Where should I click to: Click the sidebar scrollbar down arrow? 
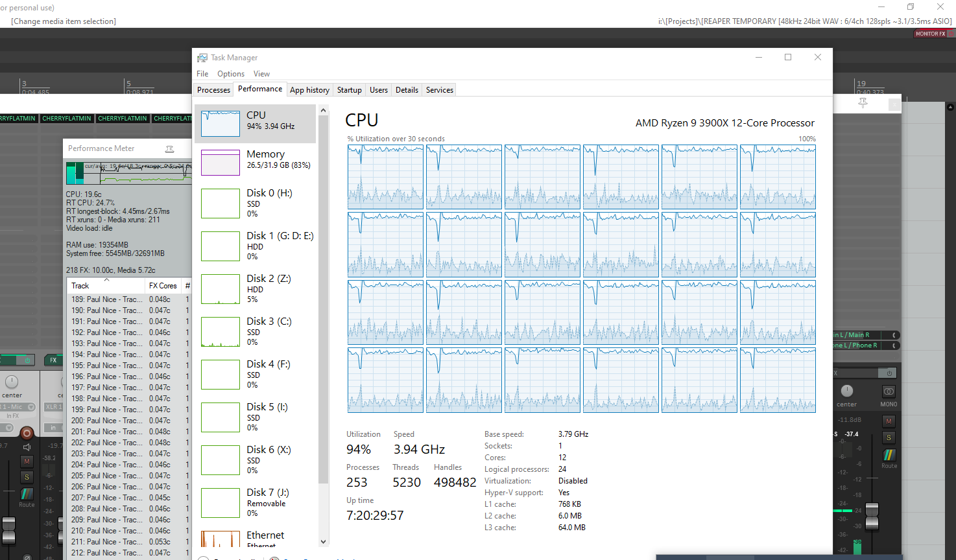(x=323, y=542)
